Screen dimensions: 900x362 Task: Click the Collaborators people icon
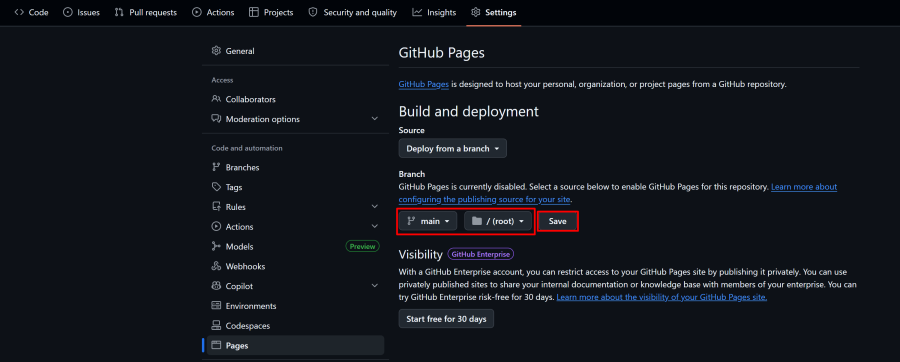(216, 99)
